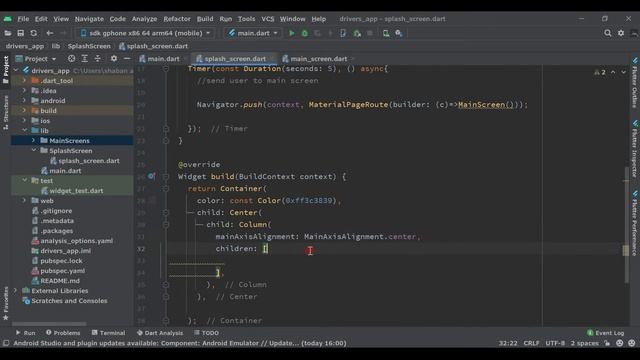Screen dimensions: 640x360
Task: Open the Flutter Outline side panel
Action: 635,82
